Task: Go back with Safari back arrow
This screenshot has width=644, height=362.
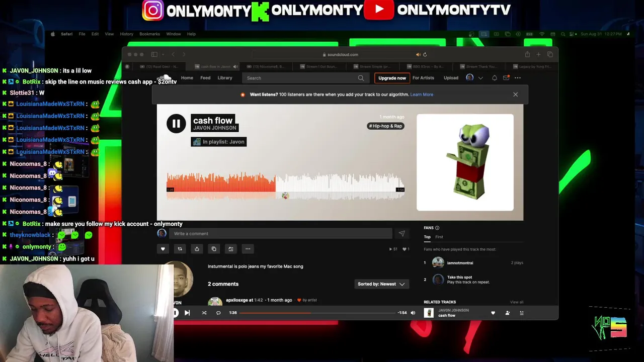Action: point(173,54)
